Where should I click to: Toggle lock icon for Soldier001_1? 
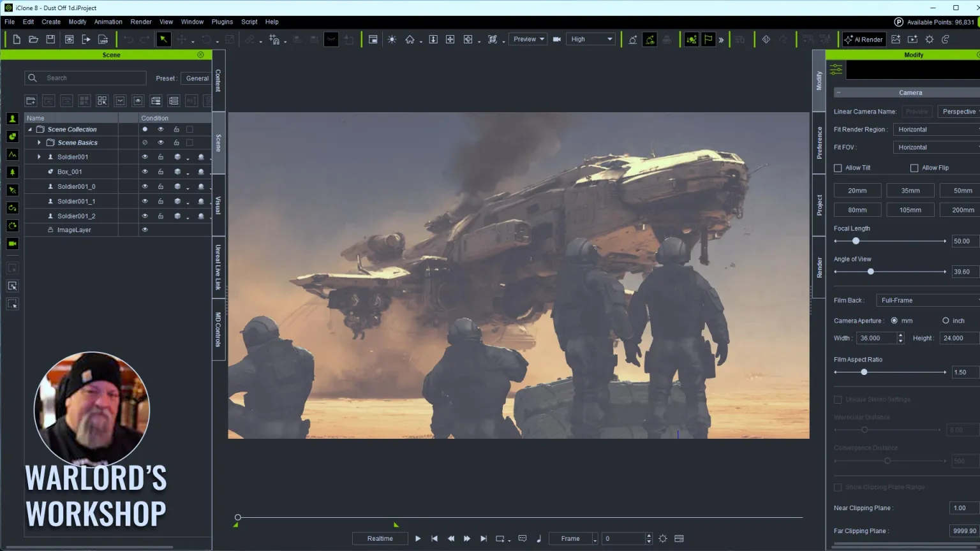(x=161, y=201)
